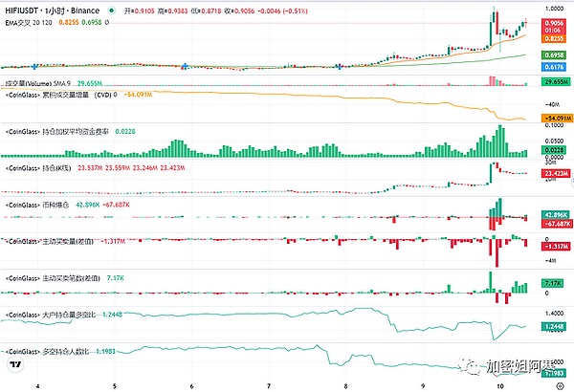The height and width of the screenshot is (392, 574).
Task: Click date 8 on the time axis
Action: click(x=343, y=385)
